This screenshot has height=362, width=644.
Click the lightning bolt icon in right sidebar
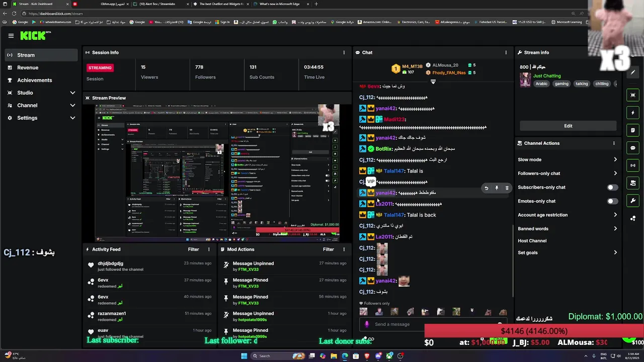click(633, 113)
